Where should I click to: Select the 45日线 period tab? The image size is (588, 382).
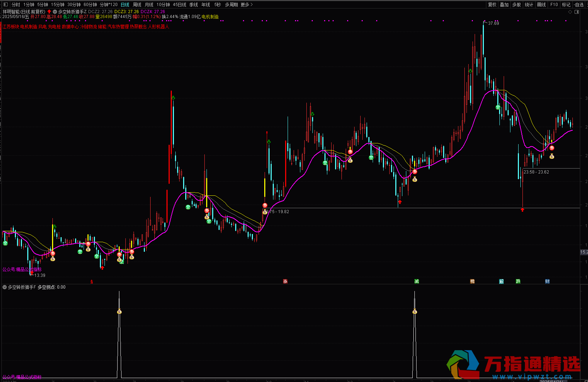click(180, 5)
